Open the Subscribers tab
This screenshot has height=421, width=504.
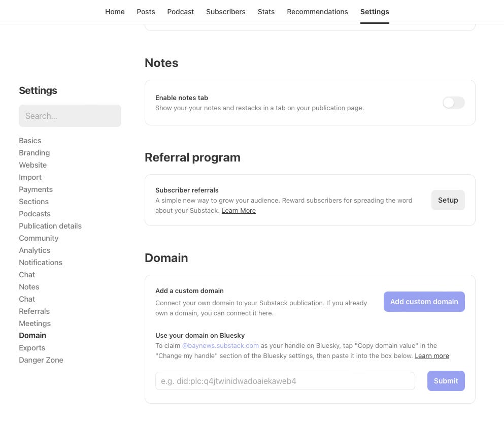pos(226,12)
